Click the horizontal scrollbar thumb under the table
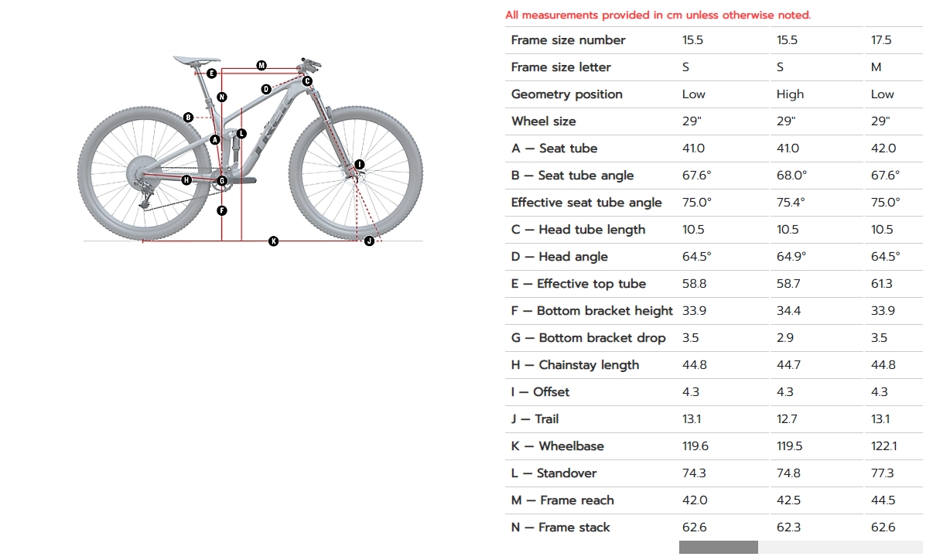The height and width of the screenshot is (560, 950). 718,548
